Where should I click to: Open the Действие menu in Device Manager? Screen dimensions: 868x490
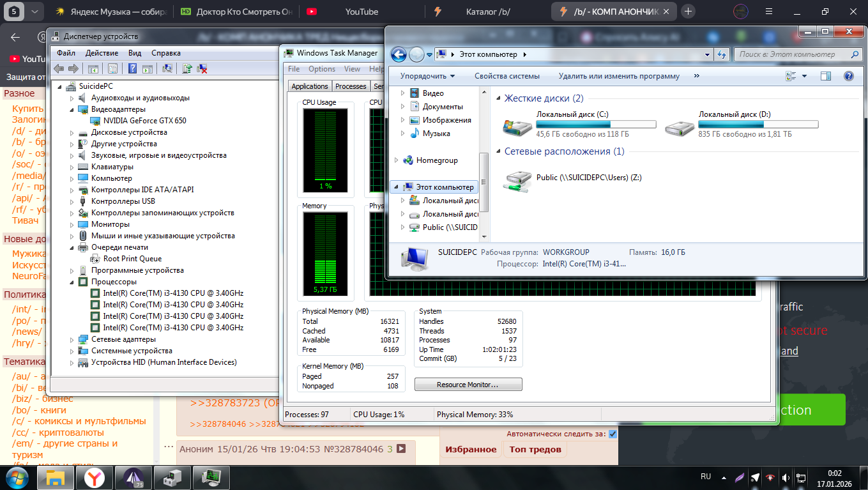(x=102, y=53)
